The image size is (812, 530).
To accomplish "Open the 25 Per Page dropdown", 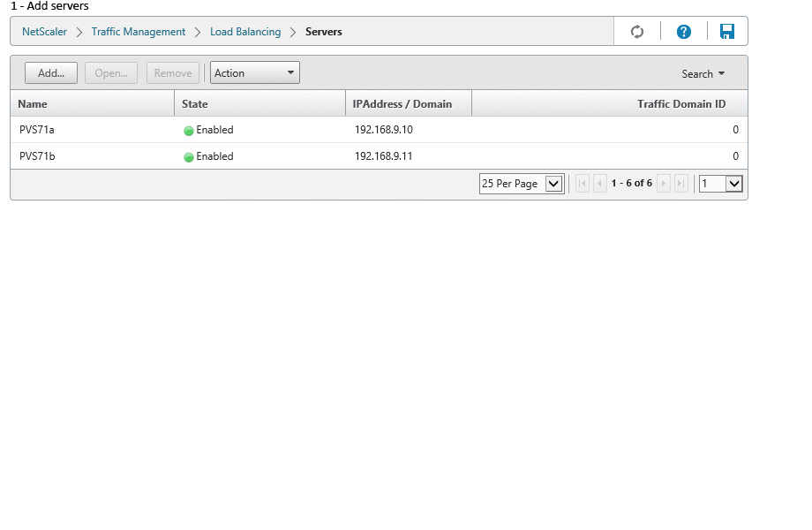I will [x=522, y=184].
